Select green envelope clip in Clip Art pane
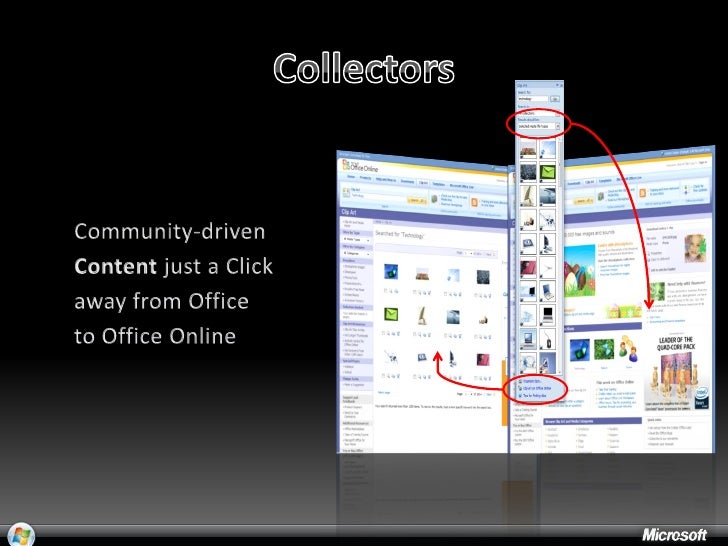728x546 pixels. point(548,172)
